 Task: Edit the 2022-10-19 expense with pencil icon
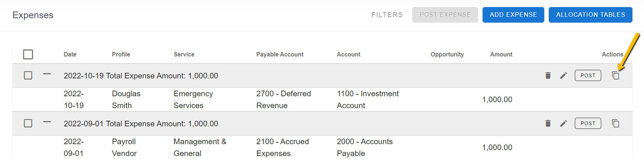click(x=564, y=75)
